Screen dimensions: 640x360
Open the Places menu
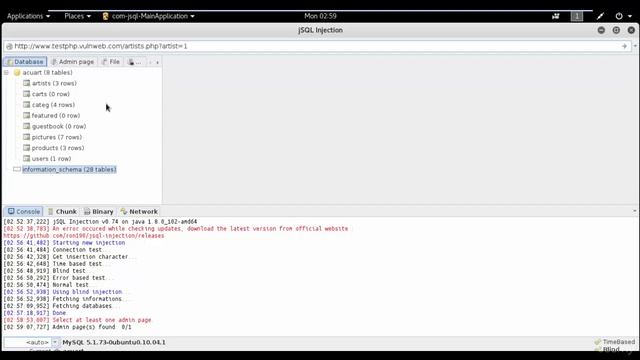pos(77,16)
